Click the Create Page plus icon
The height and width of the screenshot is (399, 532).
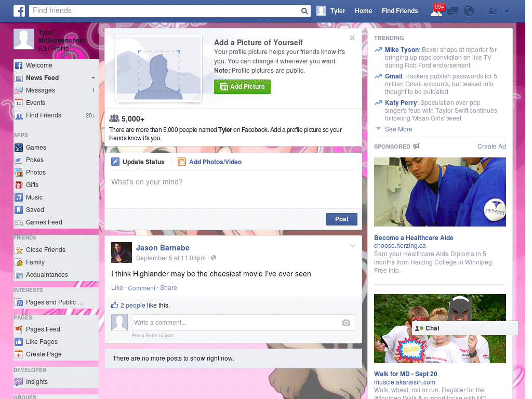click(19, 354)
